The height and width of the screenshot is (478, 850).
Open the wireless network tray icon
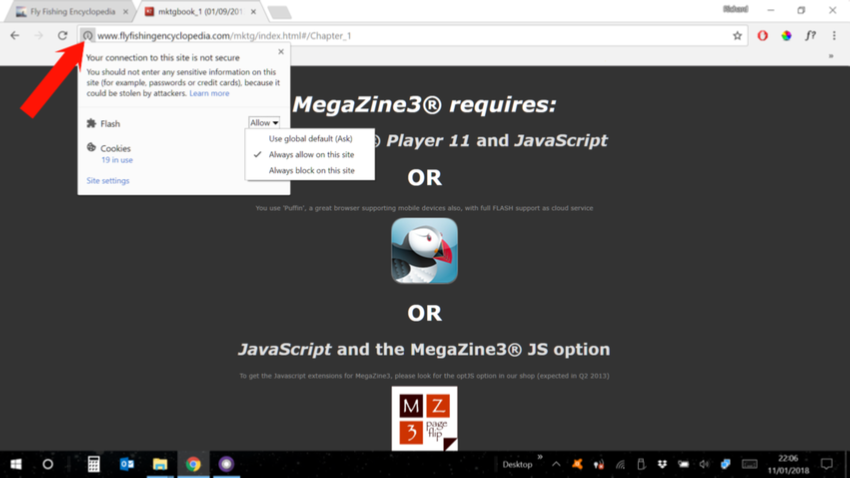pyautogui.click(x=620, y=464)
